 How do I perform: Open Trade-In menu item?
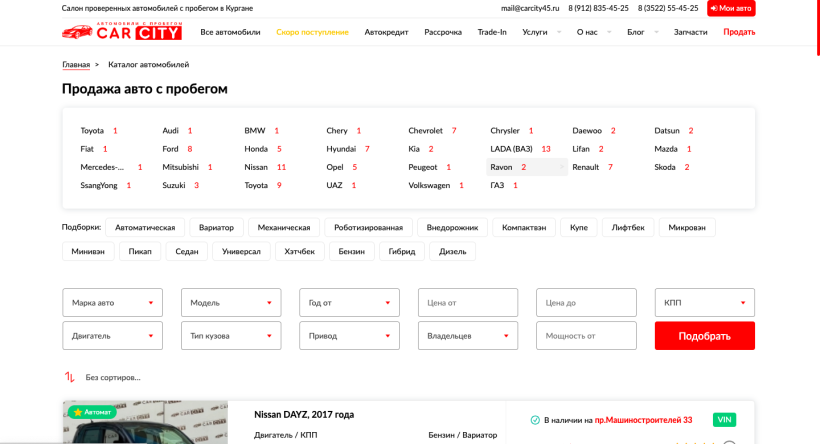(x=492, y=32)
